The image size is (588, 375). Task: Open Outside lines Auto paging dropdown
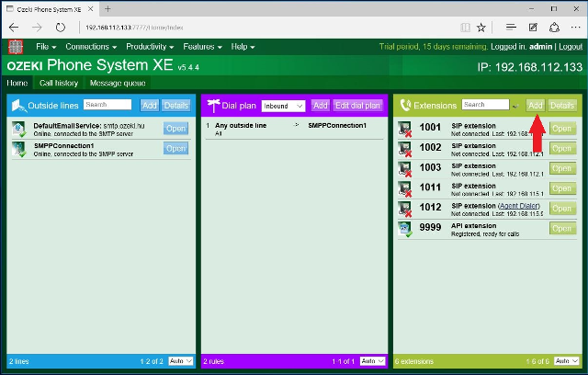pyautogui.click(x=180, y=360)
